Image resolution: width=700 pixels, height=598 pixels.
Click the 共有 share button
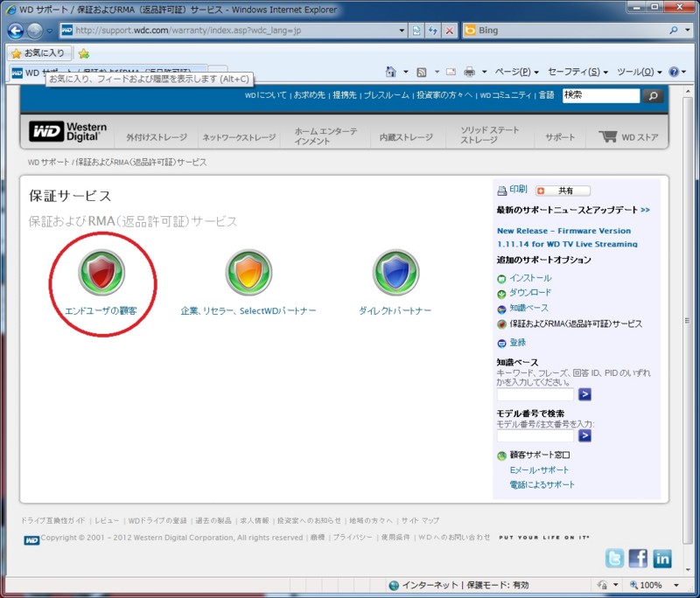(x=565, y=190)
